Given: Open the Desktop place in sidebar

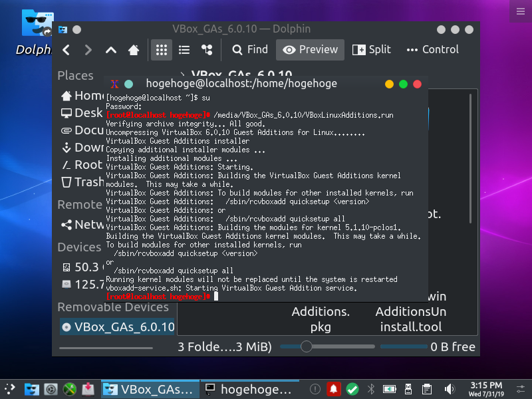Looking at the screenshot, I should tap(82, 112).
